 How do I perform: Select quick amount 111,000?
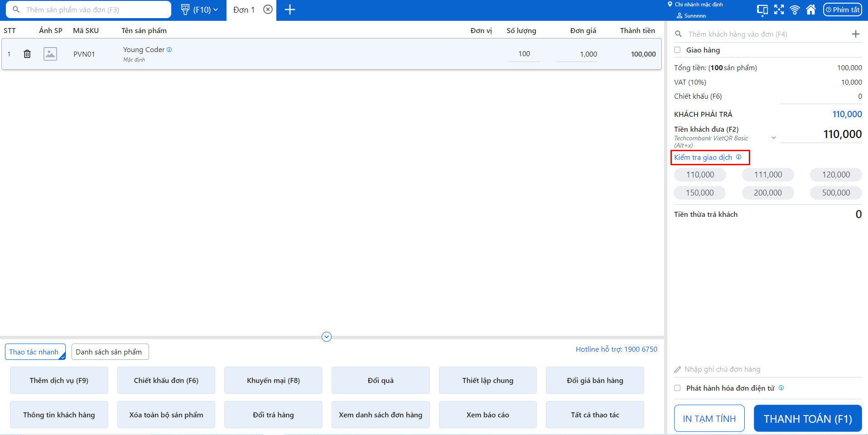tap(768, 175)
